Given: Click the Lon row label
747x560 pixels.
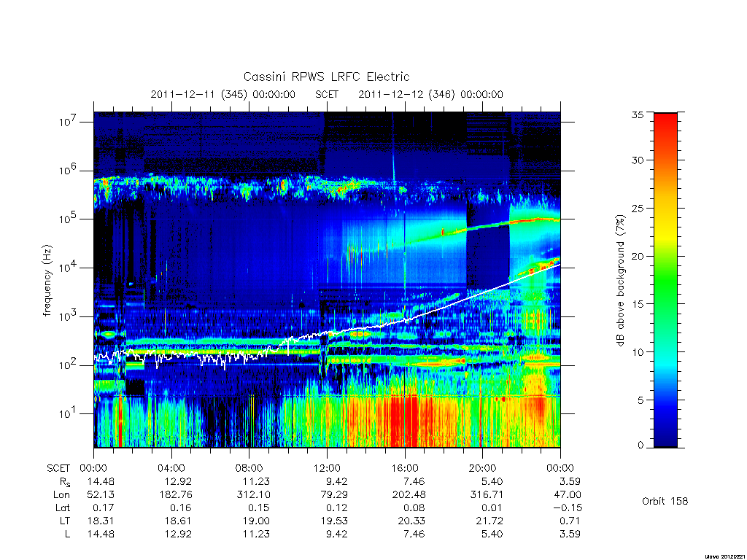Looking at the screenshot, I should click(61, 495).
